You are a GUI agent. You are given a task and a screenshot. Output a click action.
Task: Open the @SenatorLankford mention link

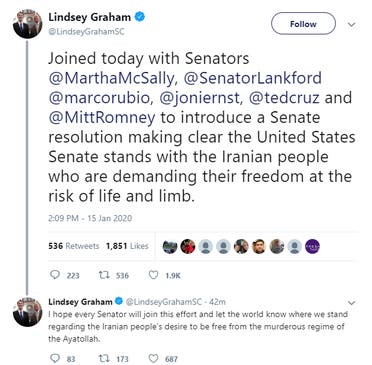pos(253,78)
